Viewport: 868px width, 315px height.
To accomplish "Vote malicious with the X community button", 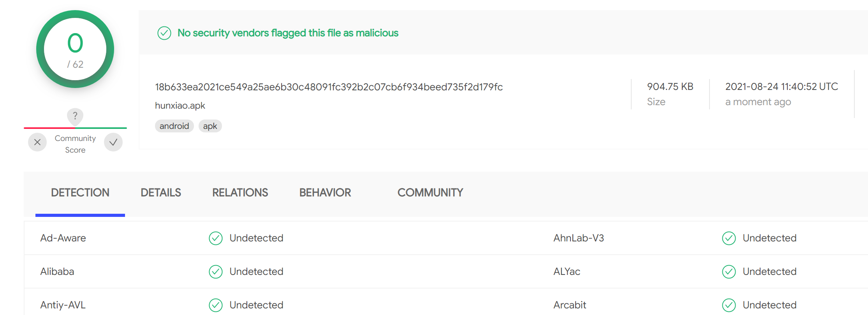I will pyautogui.click(x=37, y=142).
